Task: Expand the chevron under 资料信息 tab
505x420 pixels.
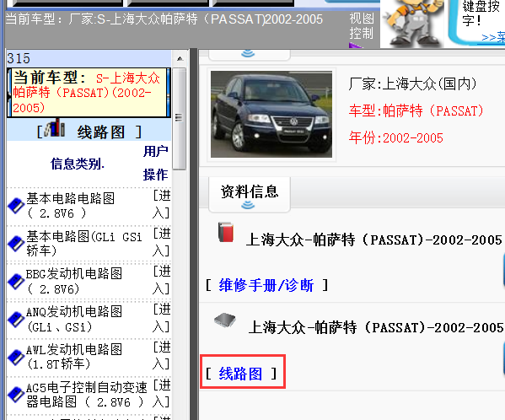Action: pyautogui.click(x=248, y=205)
